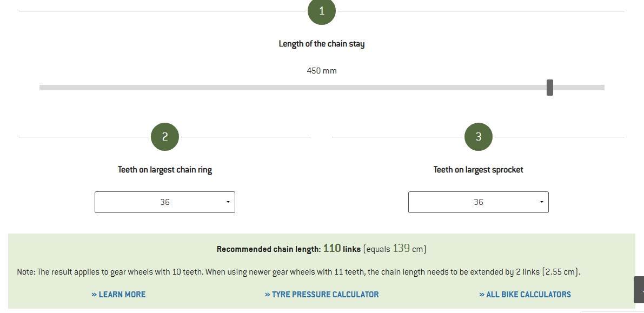Click the 'Teeth on largest sprocket' label
The image size is (644, 313).
(x=479, y=170)
